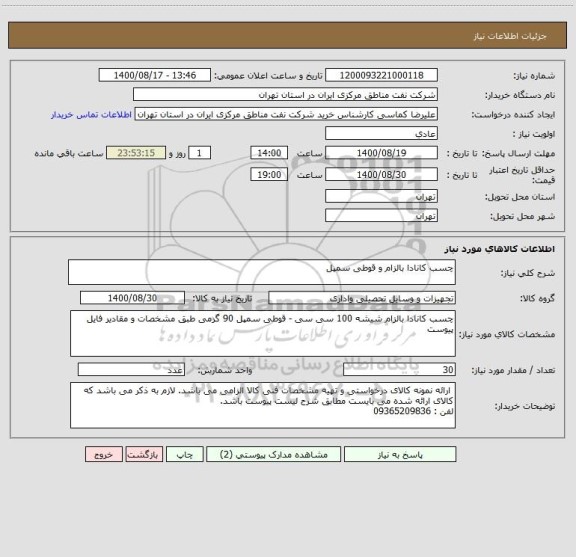Click the price validity date 1400/08/30
This screenshot has height=557, width=576.
(381, 175)
